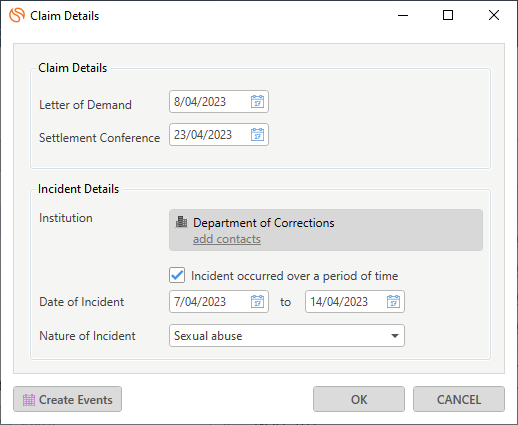This screenshot has height=425, width=518.
Task: Open calendar for incident end date
Action: pos(393,302)
